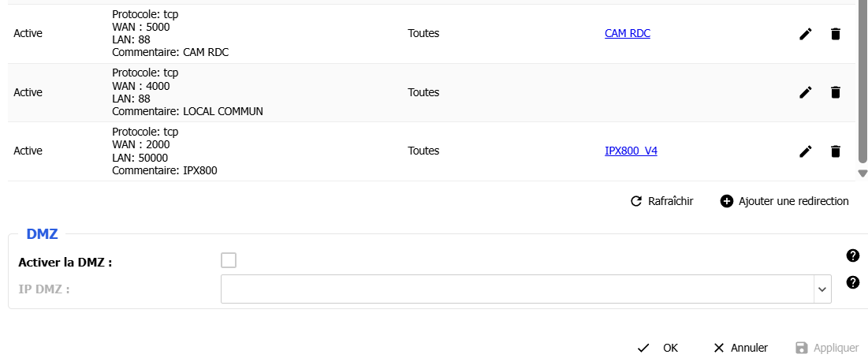Screen dimensions: 868x358
Task: Confirm with the OK button
Action: [658, 348]
